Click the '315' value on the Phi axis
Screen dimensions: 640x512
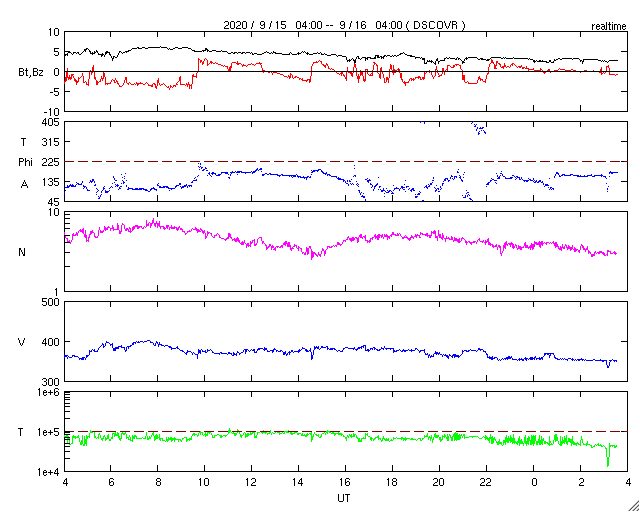pos(51,142)
